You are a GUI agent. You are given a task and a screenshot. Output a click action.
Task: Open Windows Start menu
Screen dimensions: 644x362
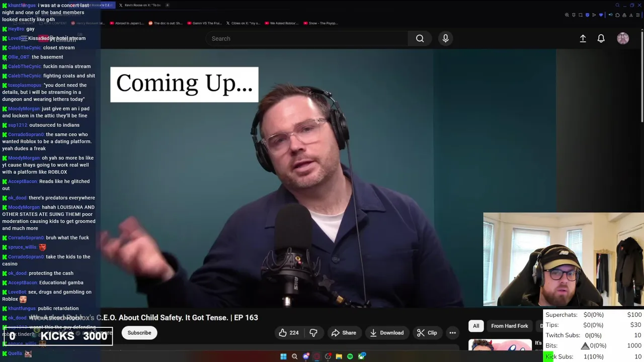(x=283, y=356)
